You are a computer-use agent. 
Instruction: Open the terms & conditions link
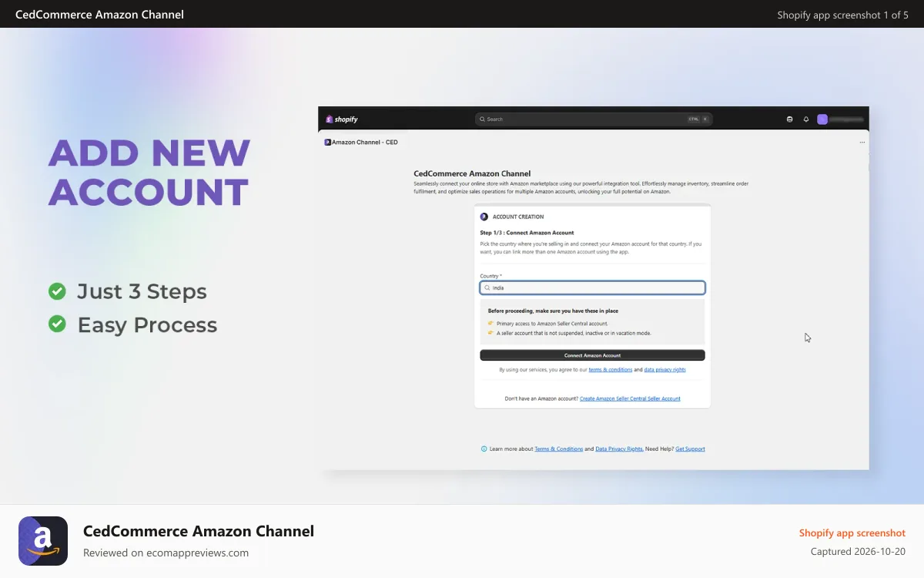pyautogui.click(x=611, y=370)
